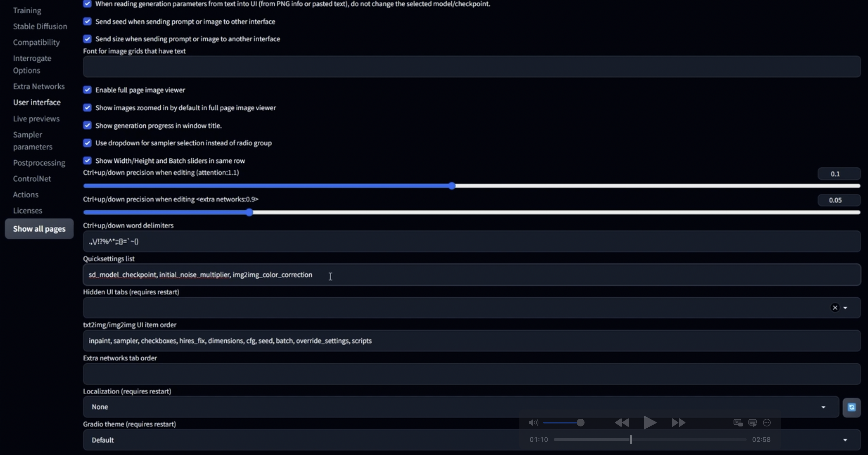Switch to the ControlNet settings page
This screenshot has height=455, width=868.
(x=32, y=178)
